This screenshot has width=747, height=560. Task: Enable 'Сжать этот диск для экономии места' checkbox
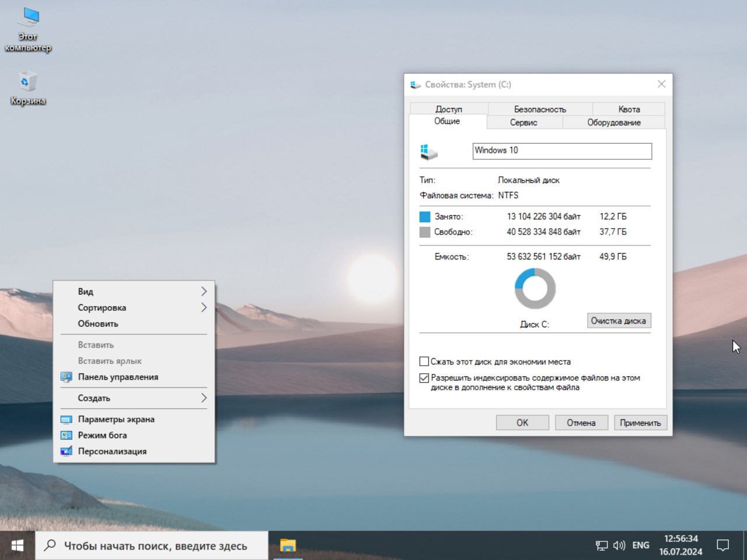424,362
